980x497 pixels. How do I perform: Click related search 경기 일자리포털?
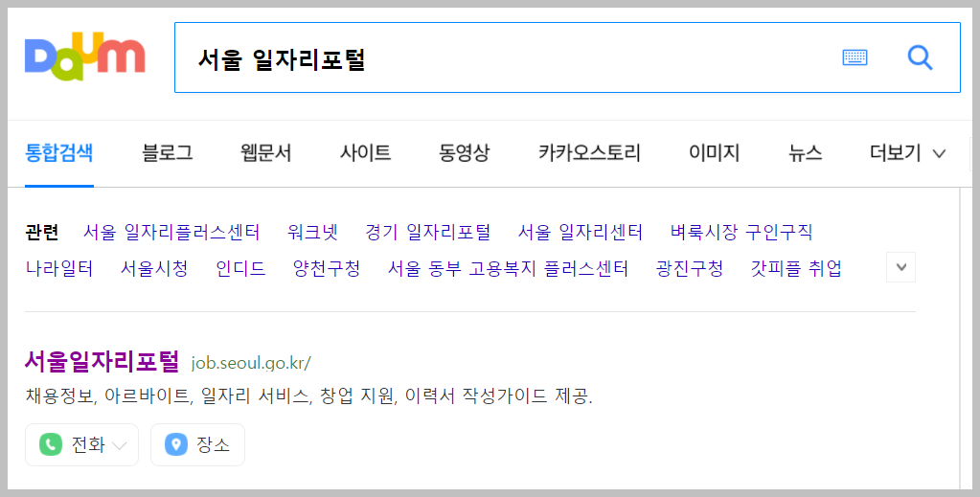point(428,232)
